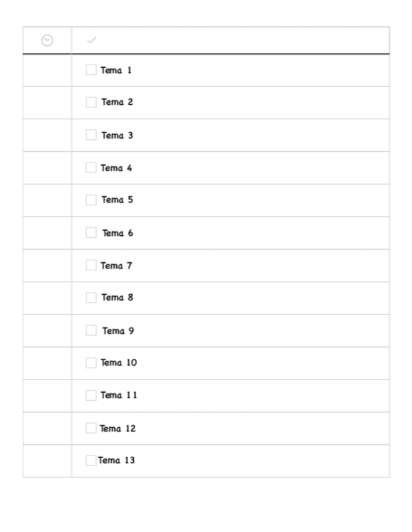Check off Tema 7
Screen dimensions: 412x532
pos(91,265)
